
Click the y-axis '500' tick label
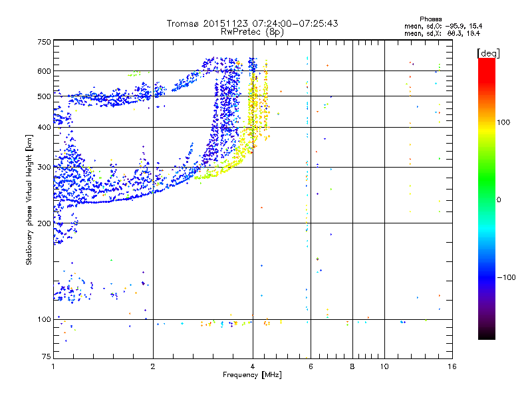44,96
